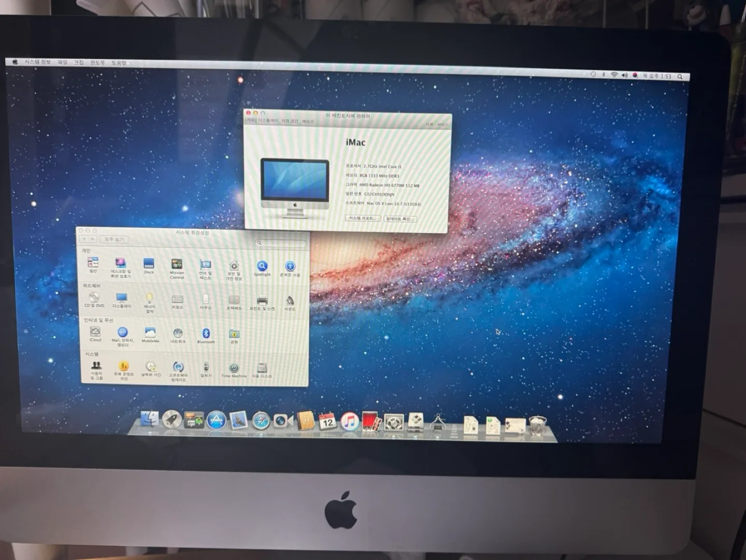Click the 지원 link in About window

[x=429, y=124]
